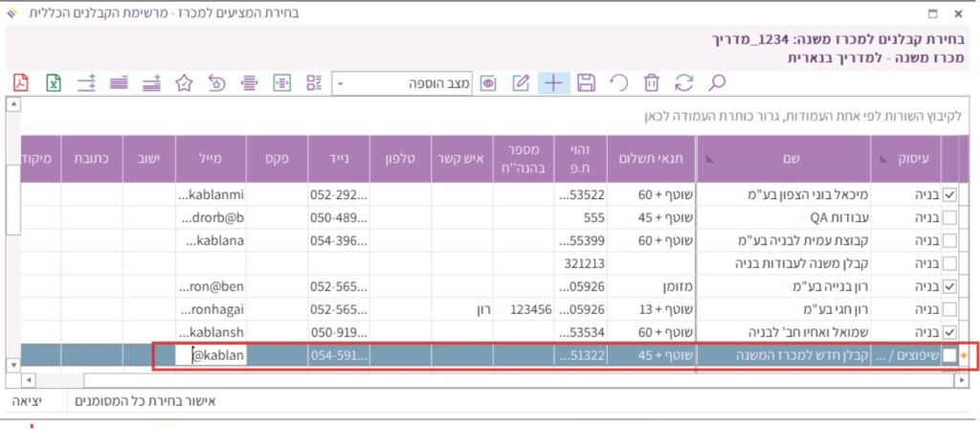Delete the record using the trash icon

click(x=652, y=82)
